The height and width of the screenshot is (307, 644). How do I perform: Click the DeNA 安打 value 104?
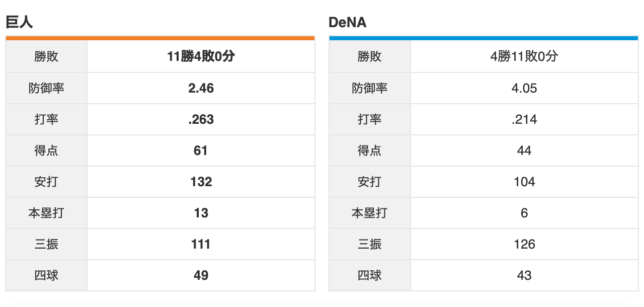pos(524,182)
